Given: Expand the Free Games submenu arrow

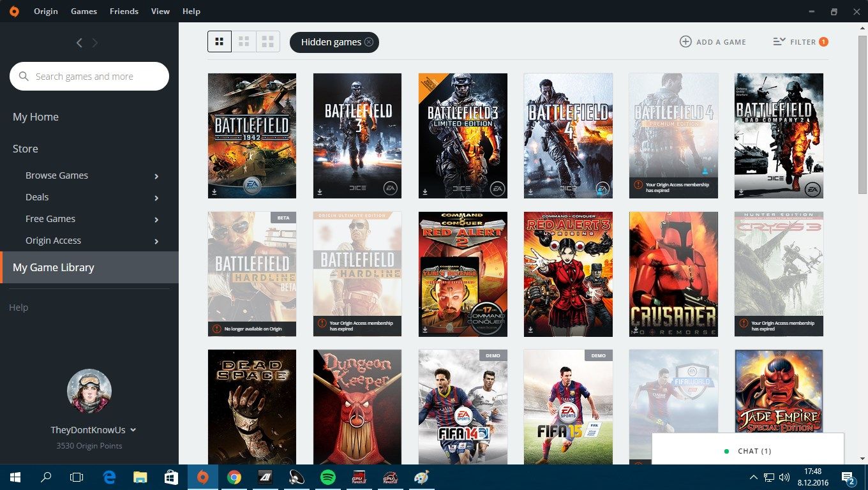Looking at the screenshot, I should pos(156,219).
